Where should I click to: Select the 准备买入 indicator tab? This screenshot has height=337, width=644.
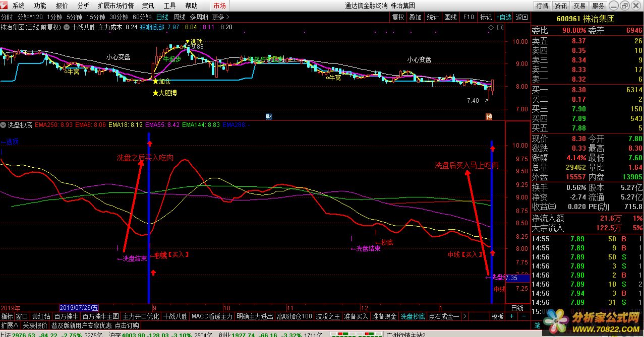click(357, 316)
